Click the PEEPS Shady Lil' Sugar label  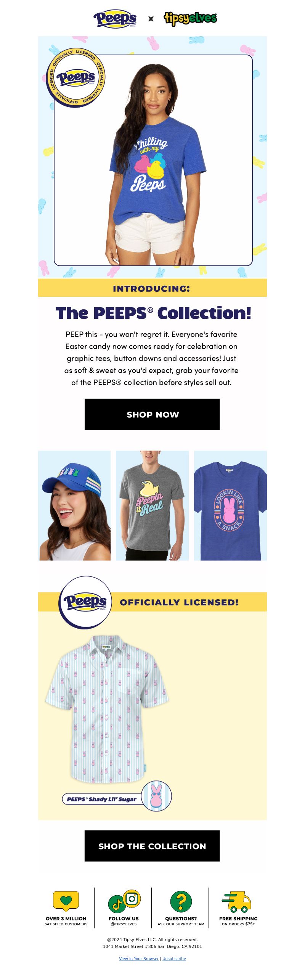(102, 799)
